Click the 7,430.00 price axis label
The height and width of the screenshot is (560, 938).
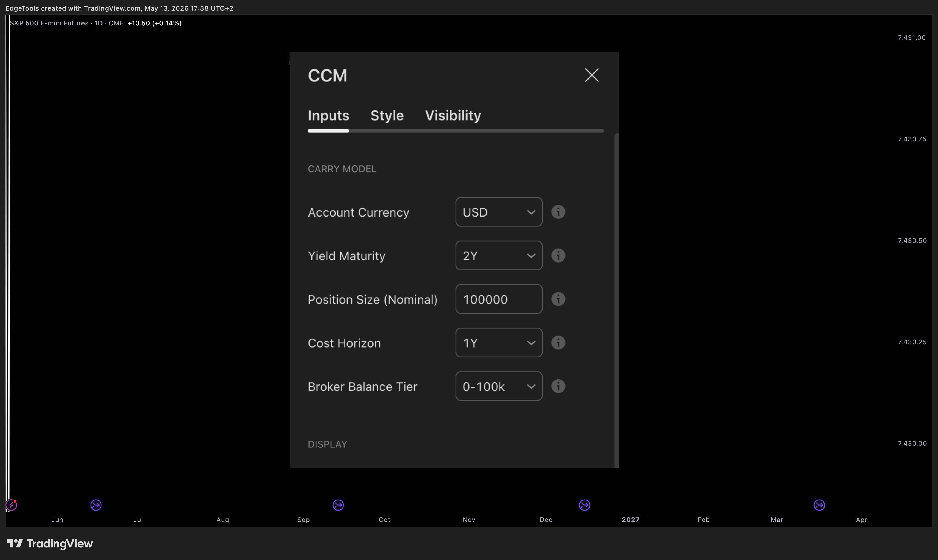tap(912, 444)
